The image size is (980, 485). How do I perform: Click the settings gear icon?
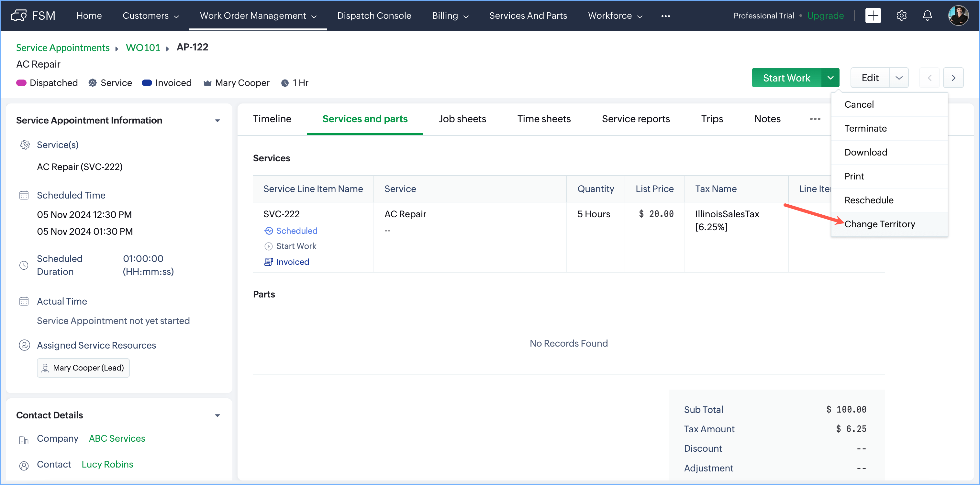tap(901, 16)
